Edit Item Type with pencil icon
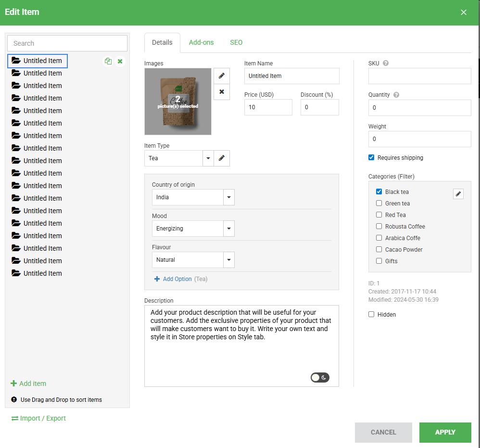The image size is (480, 448). [221, 158]
